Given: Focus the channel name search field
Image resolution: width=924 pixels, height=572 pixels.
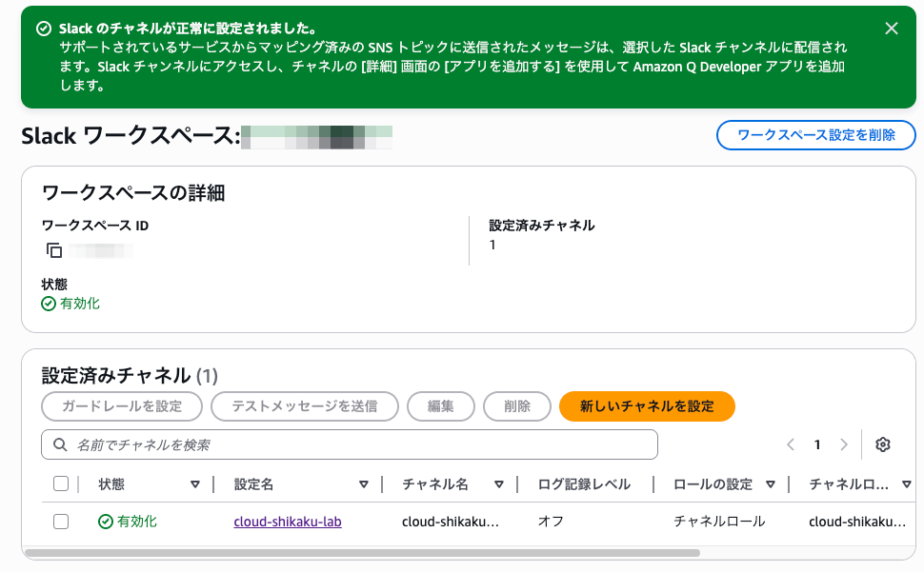Looking at the screenshot, I should [x=350, y=444].
